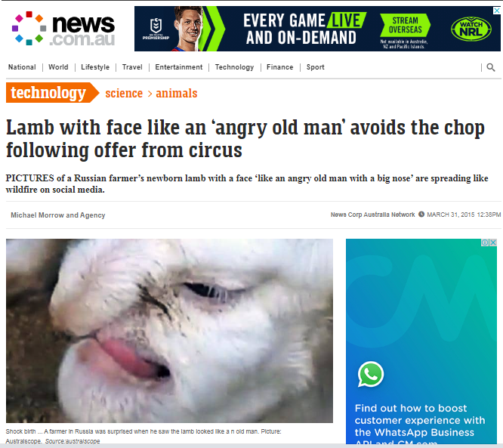Screen dimensions: 503x448
Task: Go to the World section
Action: click(x=58, y=67)
